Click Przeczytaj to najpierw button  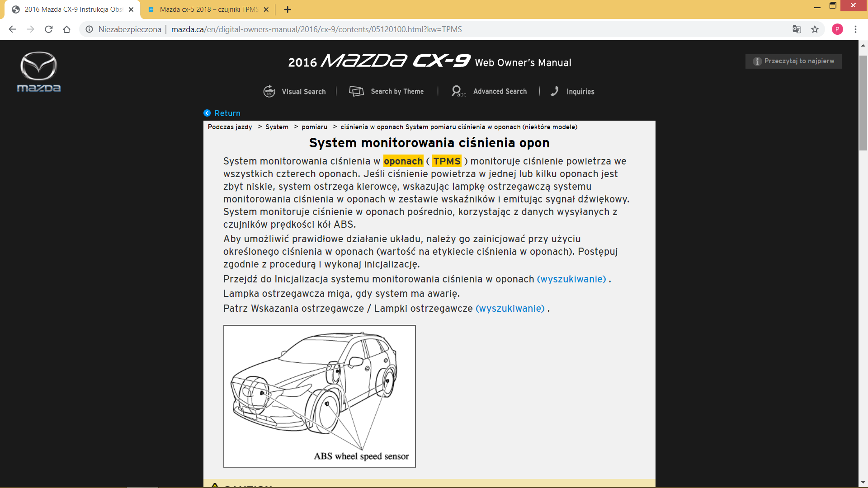(x=793, y=61)
